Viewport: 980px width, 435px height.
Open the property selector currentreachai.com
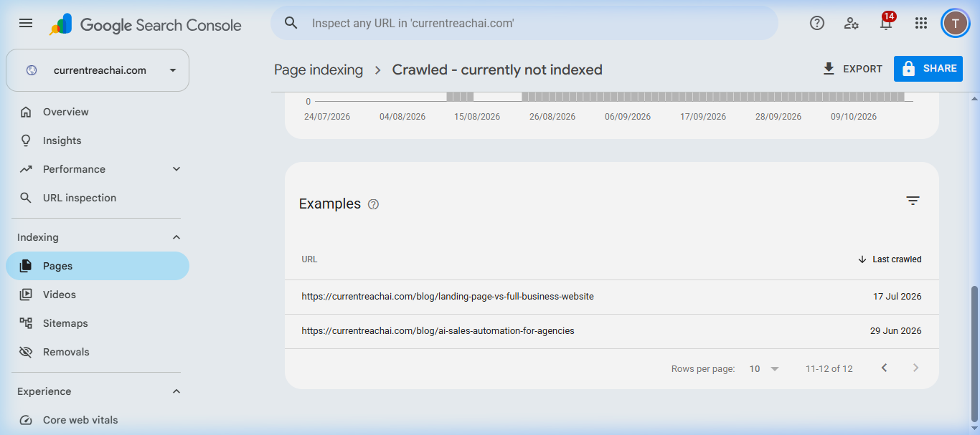tap(98, 70)
